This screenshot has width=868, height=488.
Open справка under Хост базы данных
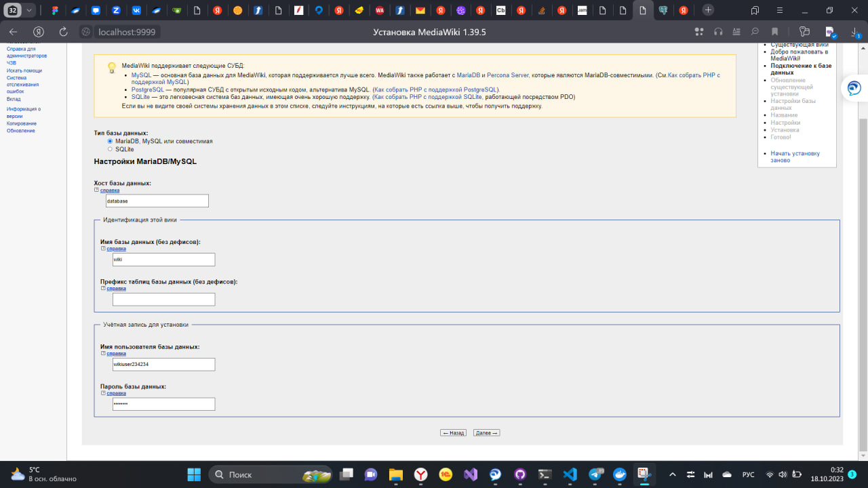tap(109, 190)
